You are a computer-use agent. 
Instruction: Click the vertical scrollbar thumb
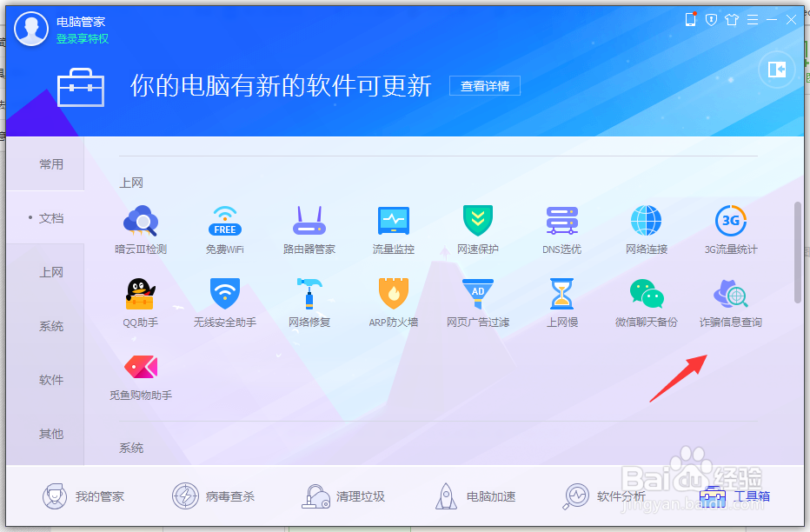point(798,253)
